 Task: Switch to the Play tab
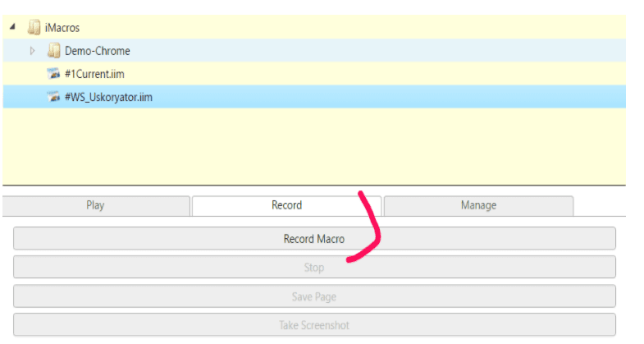coord(96,206)
